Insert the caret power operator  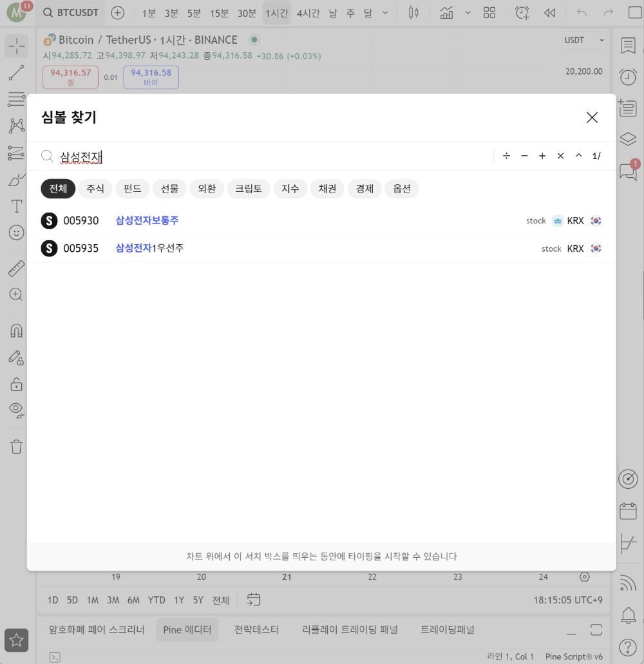coord(578,157)
